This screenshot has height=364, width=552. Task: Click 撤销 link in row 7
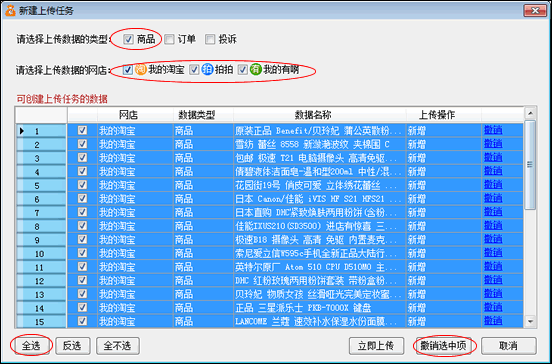tap(493, 212)
